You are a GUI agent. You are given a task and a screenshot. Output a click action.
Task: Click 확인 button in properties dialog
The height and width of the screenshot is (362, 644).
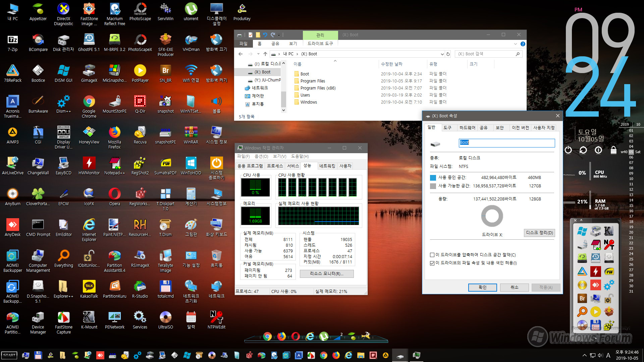point(482,288)
